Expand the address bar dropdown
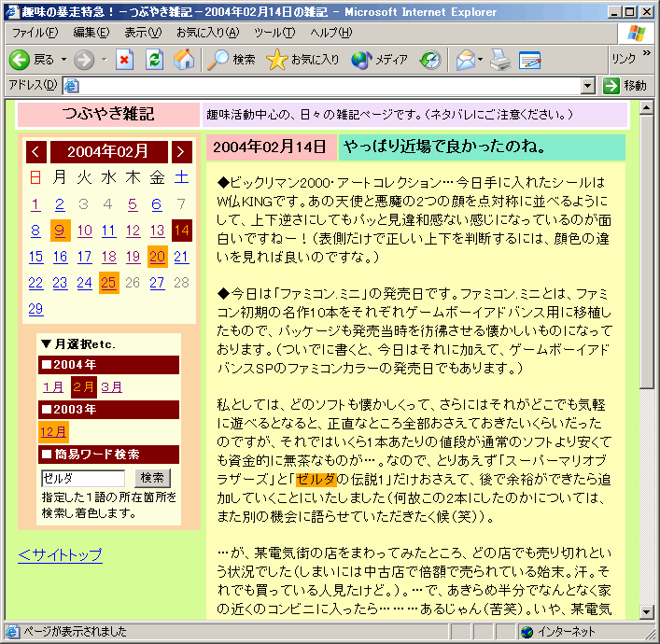This screenshot has height=644, width=660. (x=588, y=86)
